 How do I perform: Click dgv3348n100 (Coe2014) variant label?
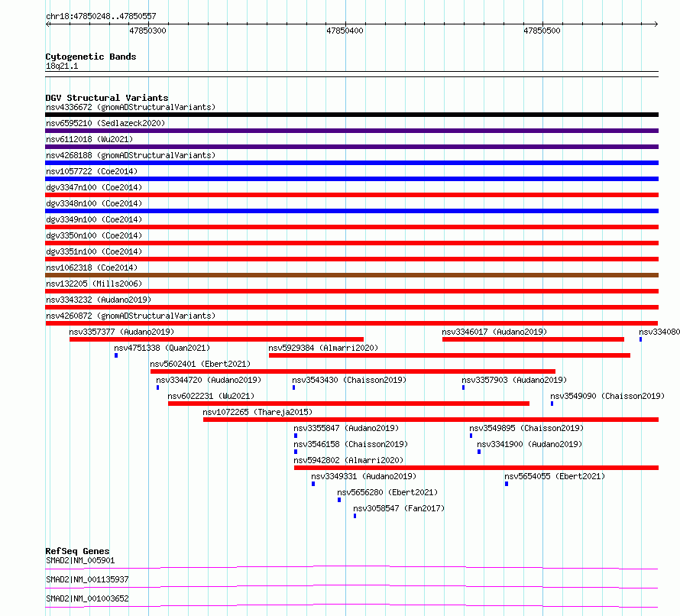(x=94, y=203)
